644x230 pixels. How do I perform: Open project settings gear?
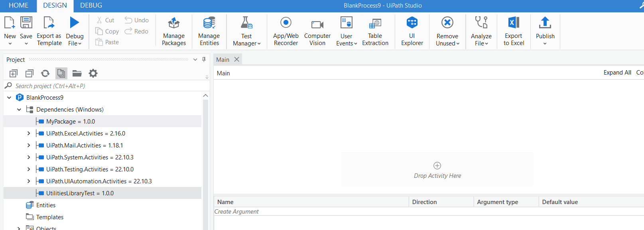pyautogui.click(x=93, y=73)
